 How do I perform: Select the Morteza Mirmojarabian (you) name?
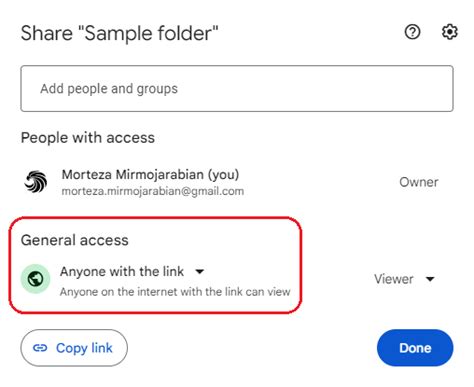(x=150, y=174)
